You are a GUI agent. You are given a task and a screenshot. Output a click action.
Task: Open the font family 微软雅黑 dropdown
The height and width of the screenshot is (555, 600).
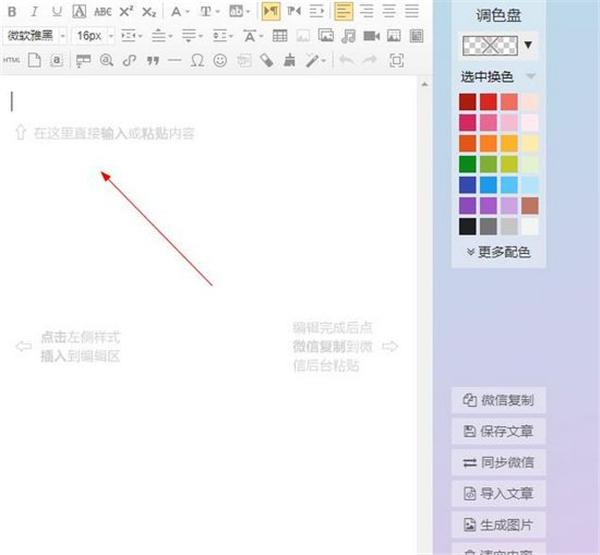[x=35, y=36]
